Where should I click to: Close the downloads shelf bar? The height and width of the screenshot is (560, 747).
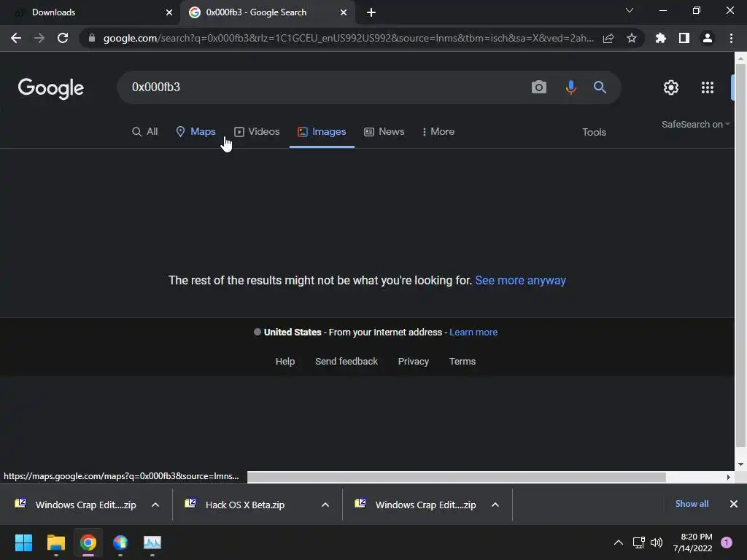tap(734, 504)
